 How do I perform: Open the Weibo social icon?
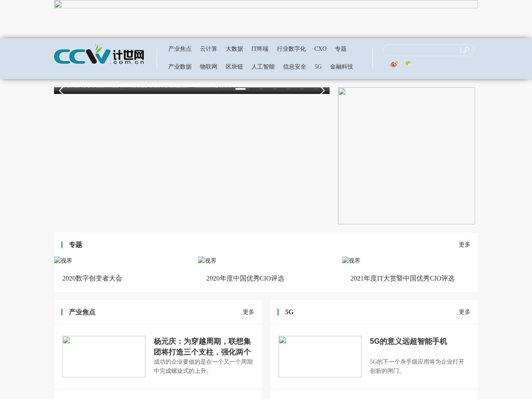[394, 64]
